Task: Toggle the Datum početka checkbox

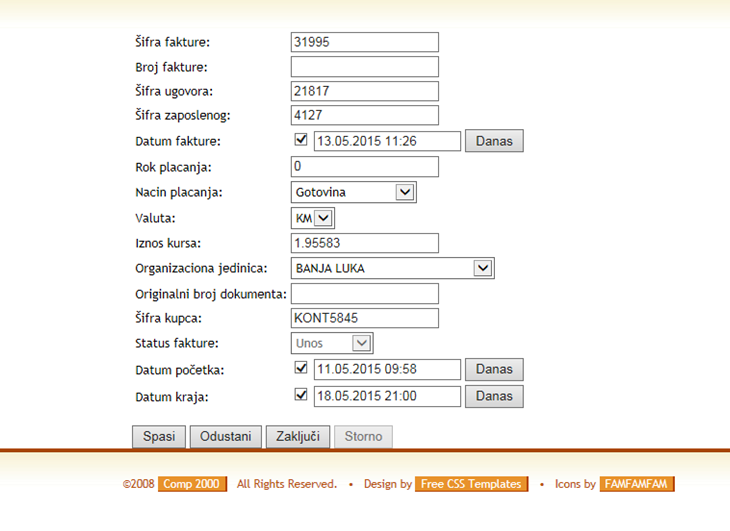Action: point(301,368)
